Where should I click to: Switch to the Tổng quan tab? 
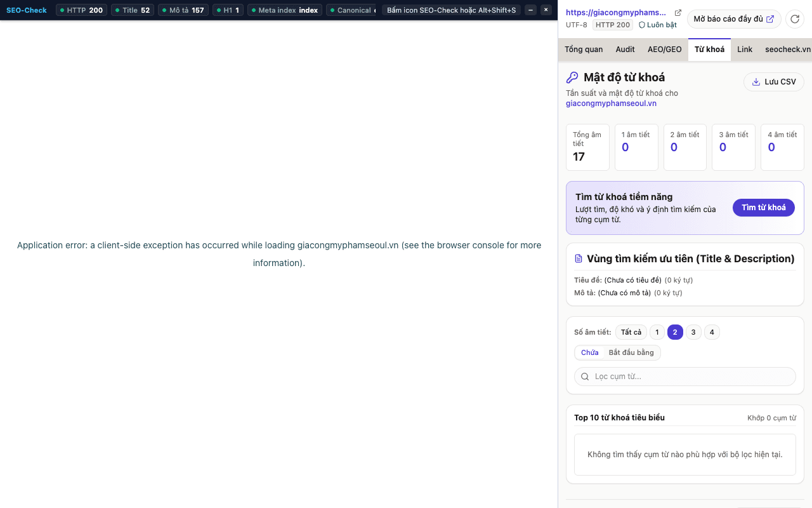pyautogui.click(x=584, y=50)
